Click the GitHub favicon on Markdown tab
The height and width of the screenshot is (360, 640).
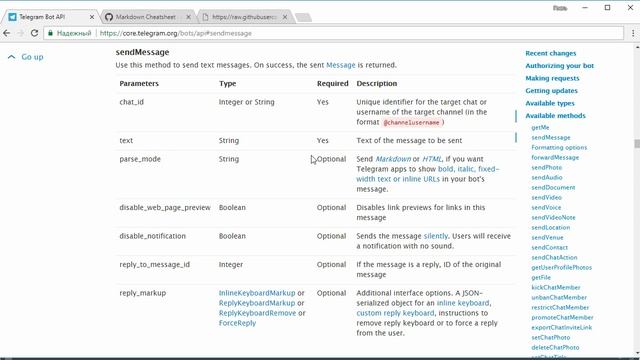point(109,17)
